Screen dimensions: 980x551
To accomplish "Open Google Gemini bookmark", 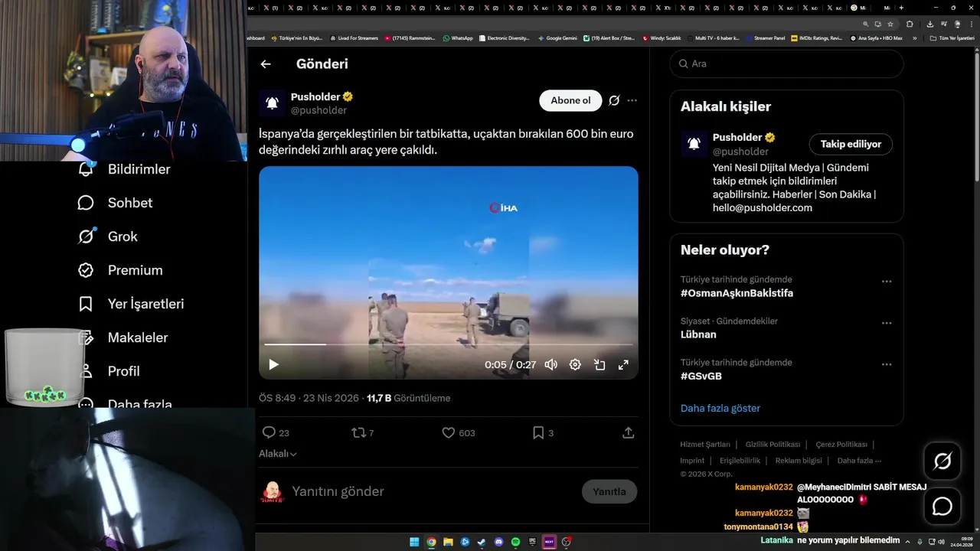I will 557,38.
